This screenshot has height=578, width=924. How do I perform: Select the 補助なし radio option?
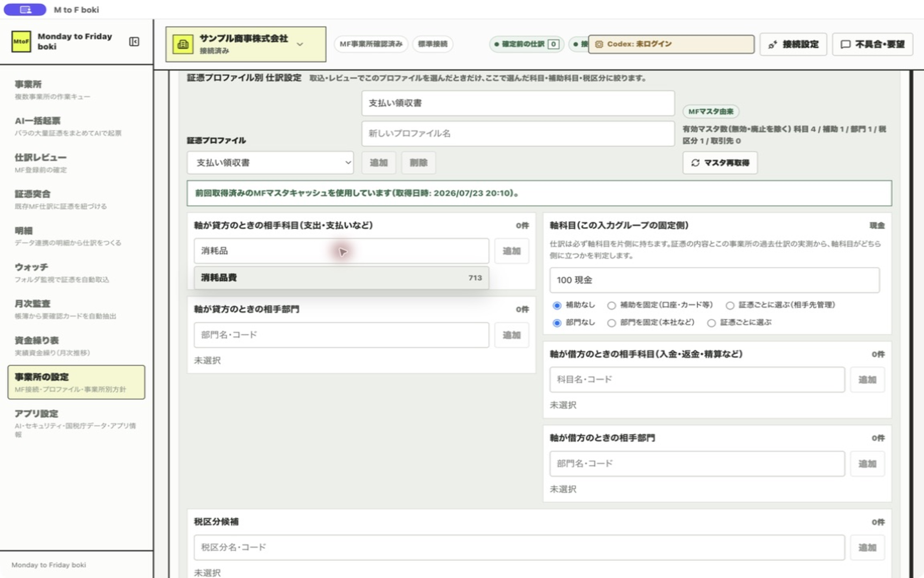(557, 305)
